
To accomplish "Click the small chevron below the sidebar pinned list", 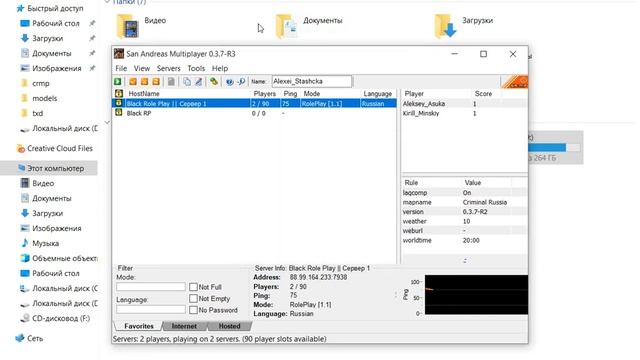I will (107, 122).
